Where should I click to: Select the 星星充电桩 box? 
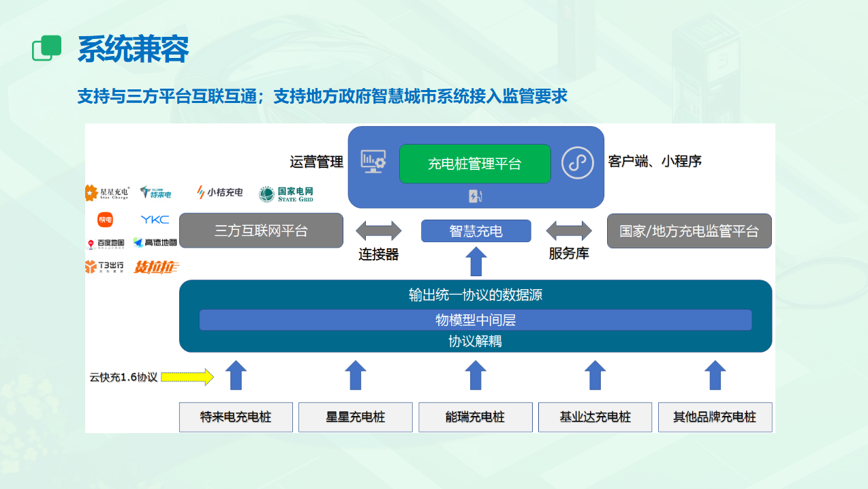[x=356, y=417]
